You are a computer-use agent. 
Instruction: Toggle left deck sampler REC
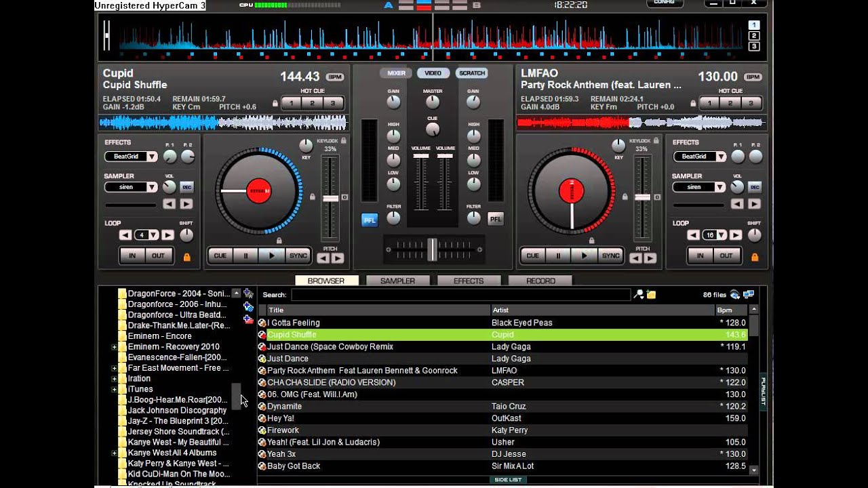[186, 187]
